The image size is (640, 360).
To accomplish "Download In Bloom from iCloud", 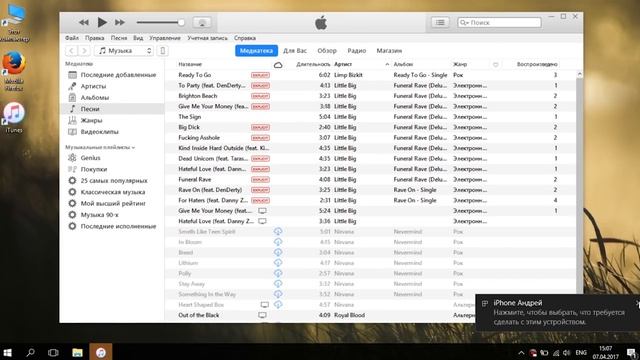I will point(278,242).
